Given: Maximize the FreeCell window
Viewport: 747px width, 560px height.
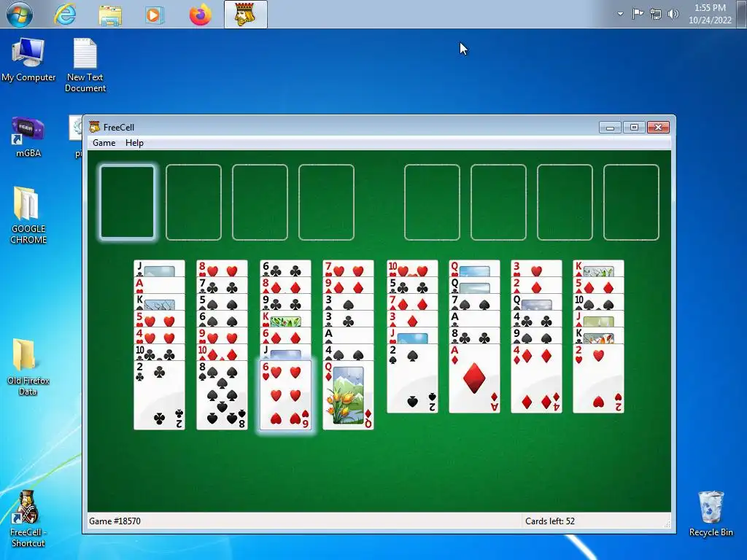Looking at the screenshot, I should (x=634, y=127).
